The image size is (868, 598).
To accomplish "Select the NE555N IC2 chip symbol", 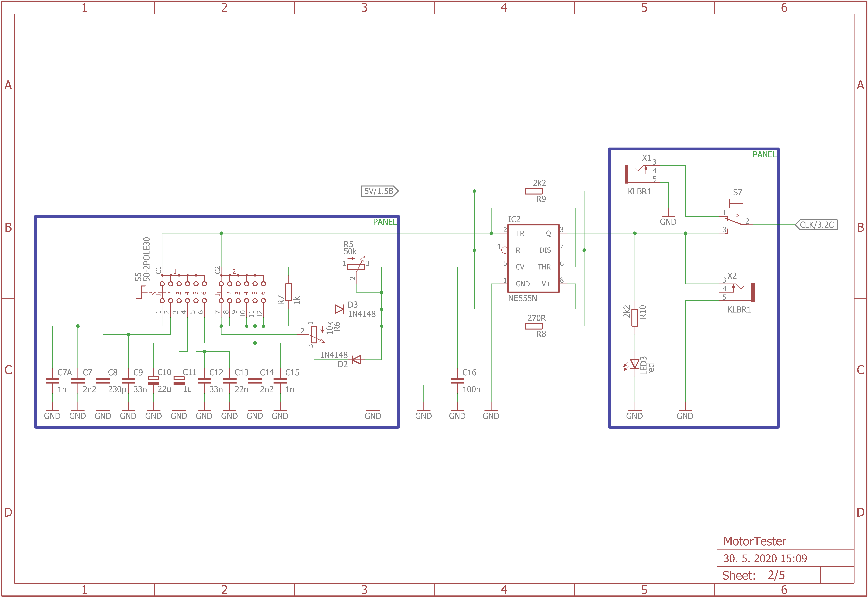I will (533, 258).
